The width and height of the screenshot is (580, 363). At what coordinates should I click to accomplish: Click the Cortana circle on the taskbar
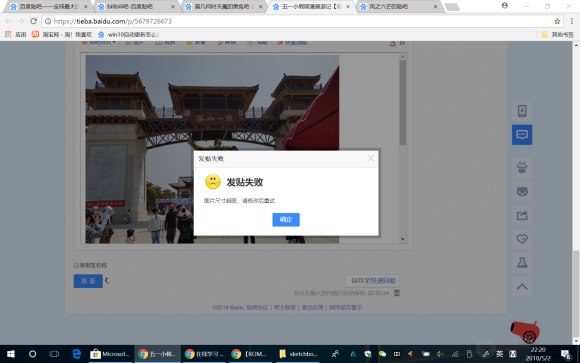coord(32,354)
